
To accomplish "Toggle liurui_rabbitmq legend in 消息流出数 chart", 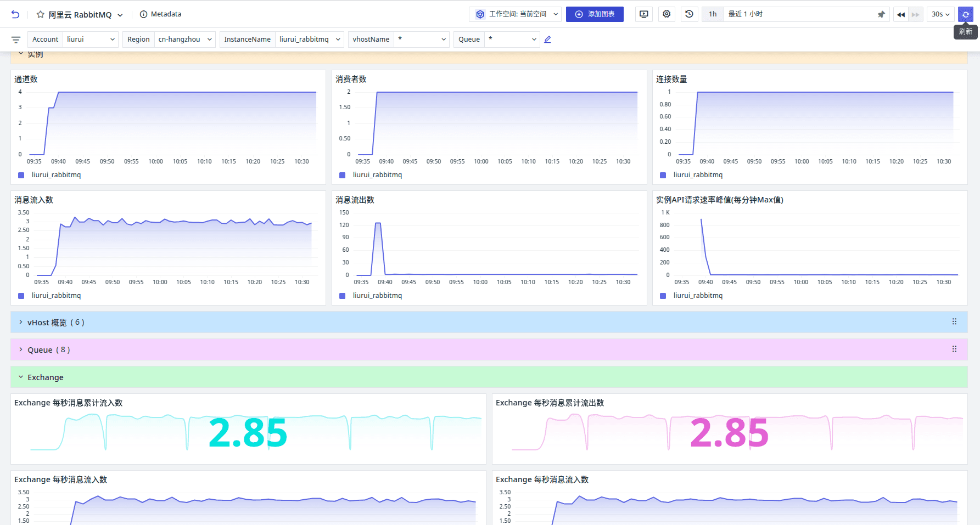I will point(371,296).
